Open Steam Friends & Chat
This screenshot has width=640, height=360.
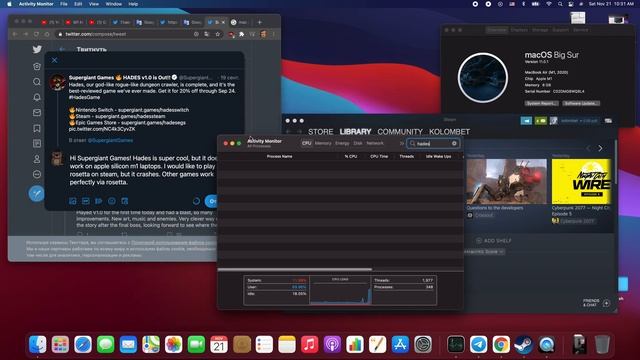[x=596, y=302]
